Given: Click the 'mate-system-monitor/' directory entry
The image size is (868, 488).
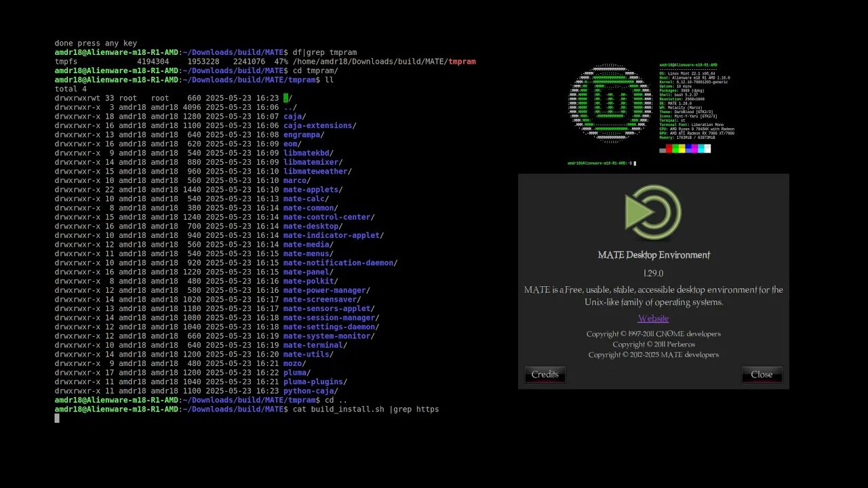Looking at the screenshot, I should point(329,336).
